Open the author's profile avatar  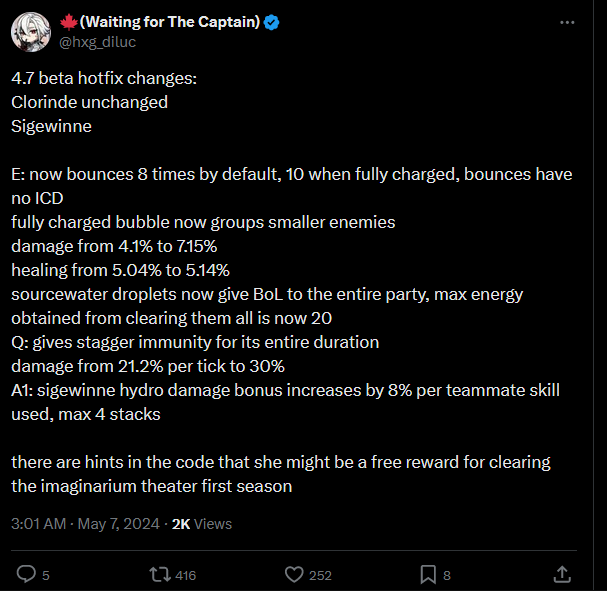[30, 31]
